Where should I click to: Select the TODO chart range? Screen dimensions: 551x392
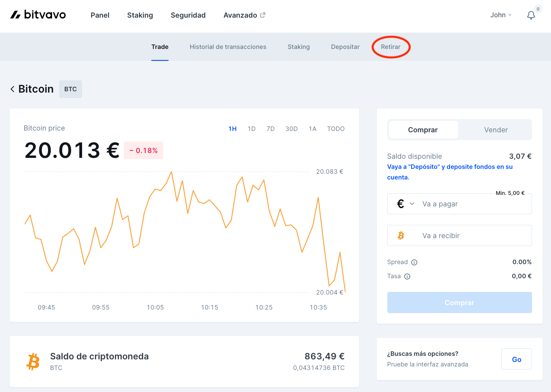pyautogui.click(x=336, y=129)
